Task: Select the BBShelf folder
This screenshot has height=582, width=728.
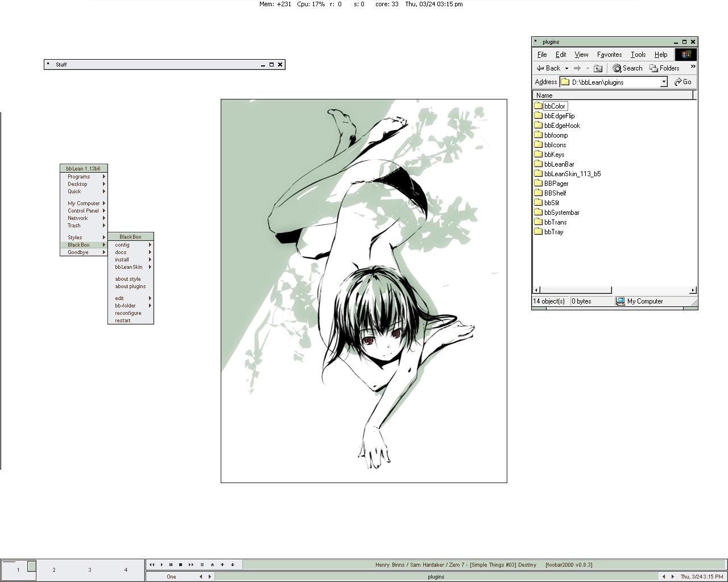Action: tap(551, 193)
